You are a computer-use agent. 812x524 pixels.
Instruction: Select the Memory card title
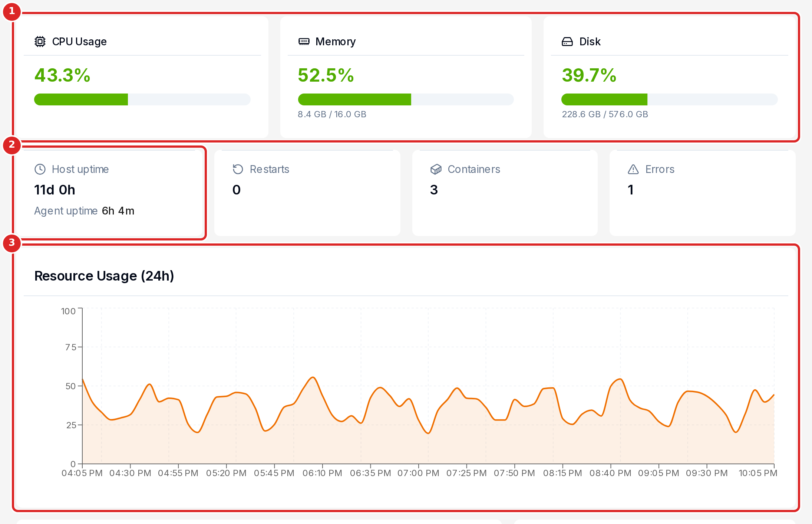click(336, 42)
